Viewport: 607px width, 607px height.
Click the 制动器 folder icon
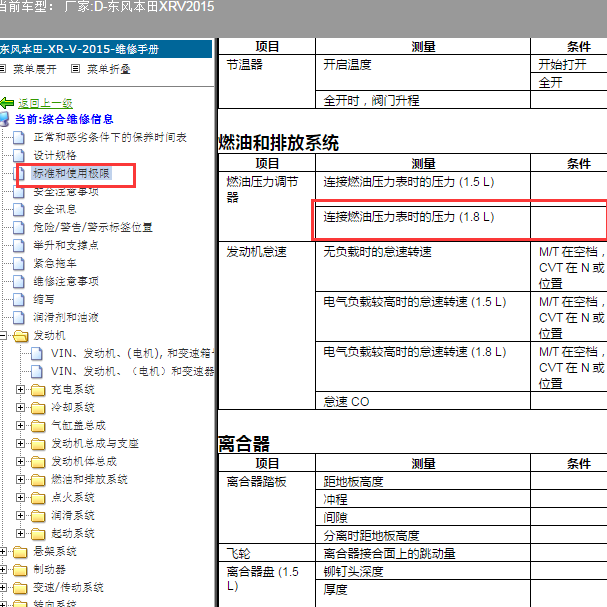pyautogui.click(x=20, y=570)
